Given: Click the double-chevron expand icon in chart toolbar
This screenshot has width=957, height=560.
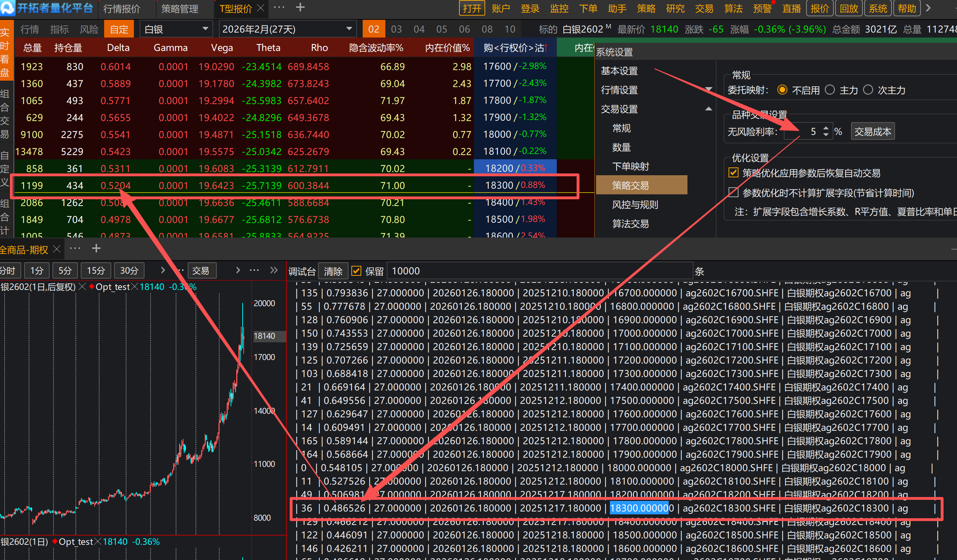Looking at the screenshot, I should [x=274, y=270].
